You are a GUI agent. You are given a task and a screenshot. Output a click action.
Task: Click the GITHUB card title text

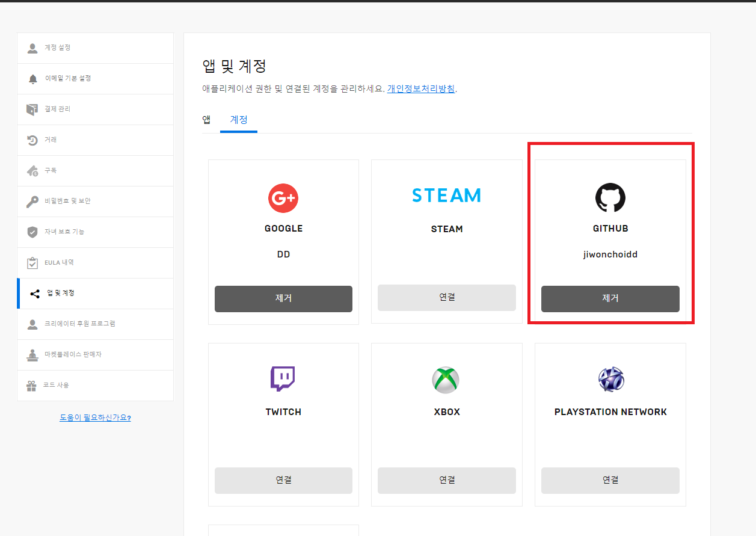coord(610,229)
